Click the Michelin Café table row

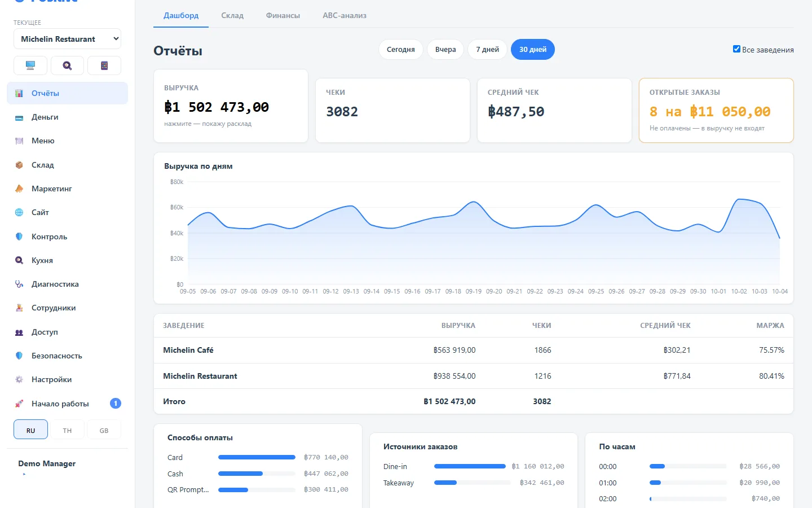pos(474,350)
